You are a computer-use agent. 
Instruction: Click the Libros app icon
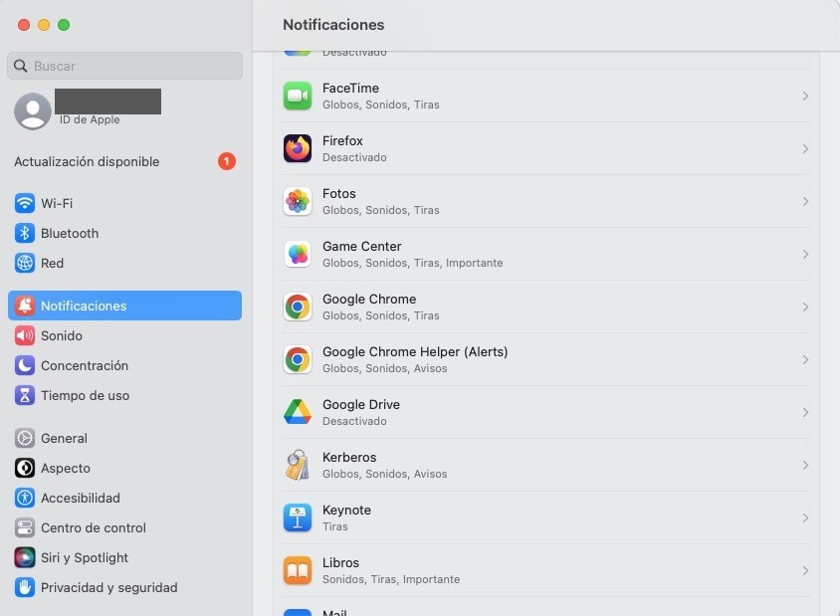click(298, 570)
